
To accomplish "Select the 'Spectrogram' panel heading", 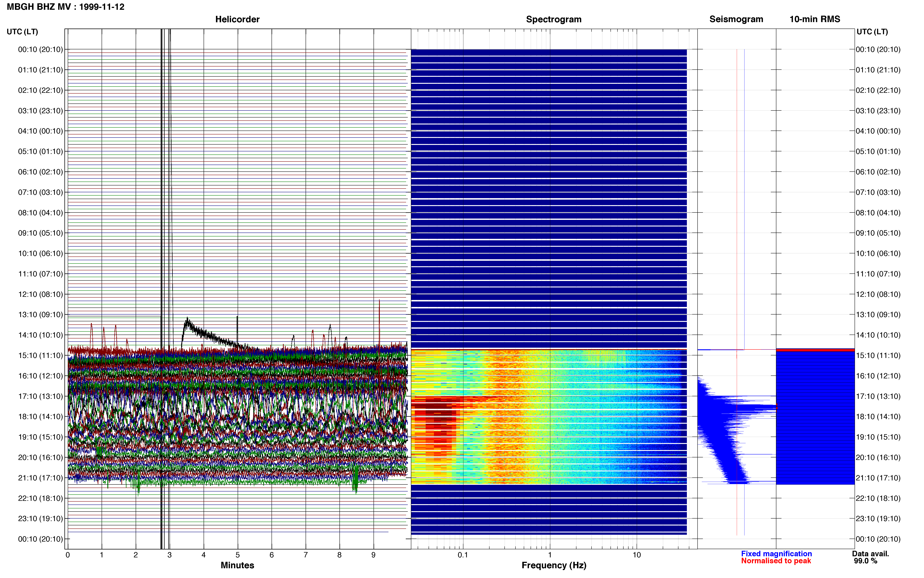I will click(x=554, y=19).
